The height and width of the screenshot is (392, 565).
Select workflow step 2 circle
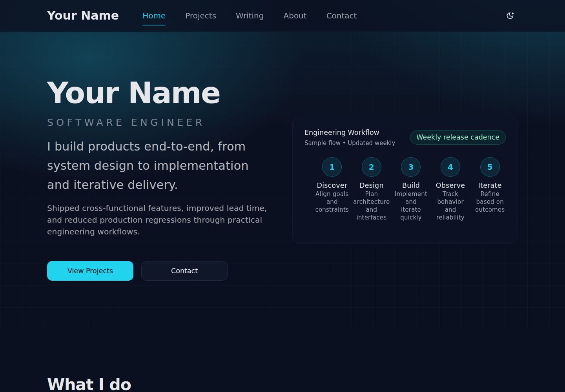(x=372, y=167)
